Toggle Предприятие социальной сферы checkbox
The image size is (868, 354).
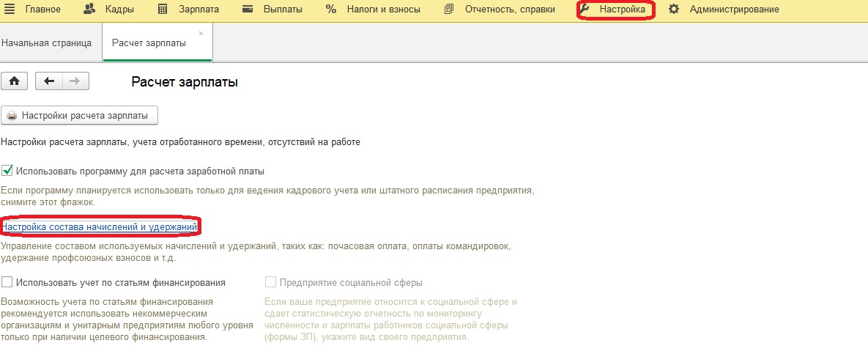(270, 282)
